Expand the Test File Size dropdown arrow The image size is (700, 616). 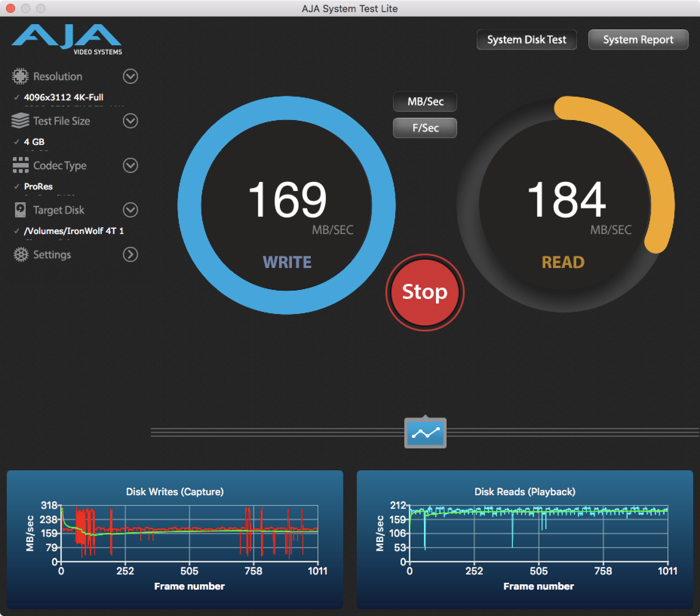coord(130,121)
